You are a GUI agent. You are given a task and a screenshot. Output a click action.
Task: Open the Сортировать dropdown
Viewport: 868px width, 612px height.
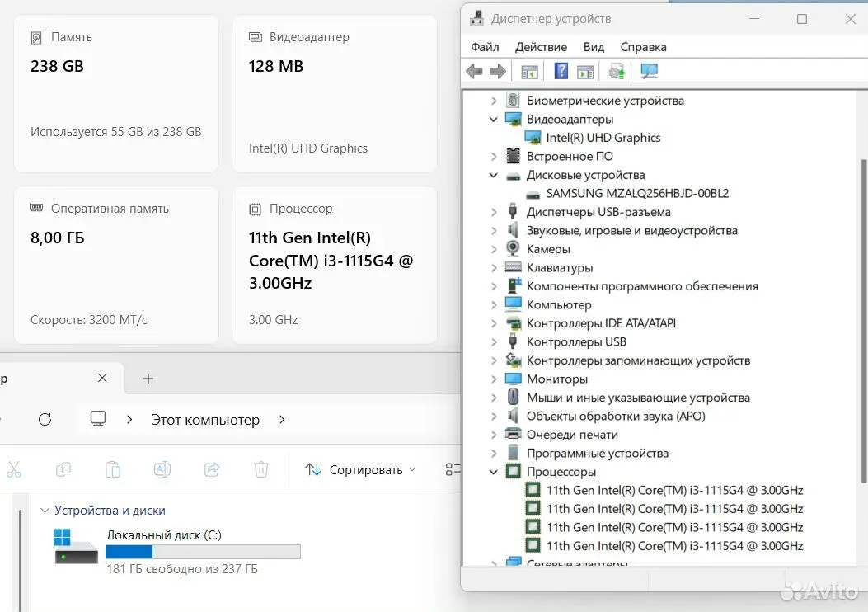[360, 469]
